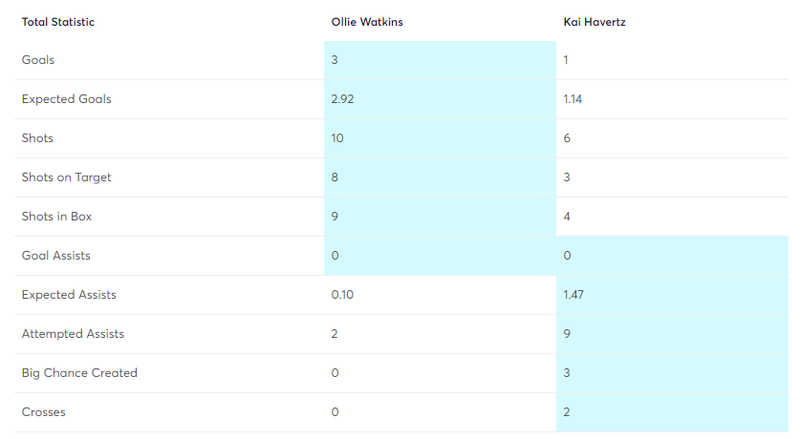Select Havertz's Shots on Target value 3

[x=567, y=177]
